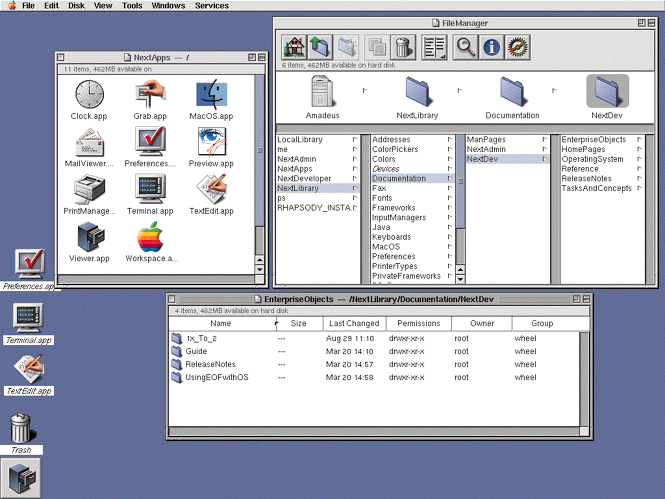
Task: Click the compass toolbar icon in FileManager
Action: (x=517, y=47)
